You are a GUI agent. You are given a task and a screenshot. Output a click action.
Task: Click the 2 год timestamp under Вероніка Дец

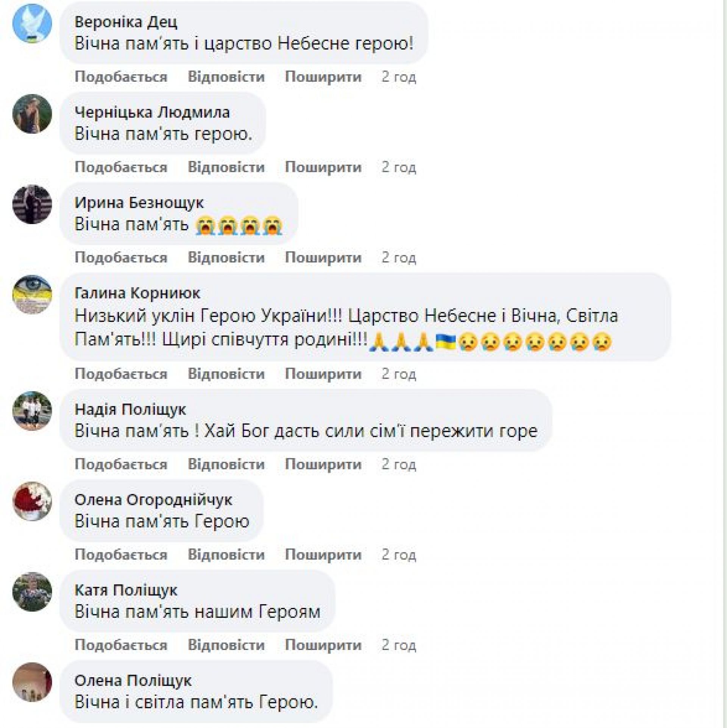[x=399, y=77]
